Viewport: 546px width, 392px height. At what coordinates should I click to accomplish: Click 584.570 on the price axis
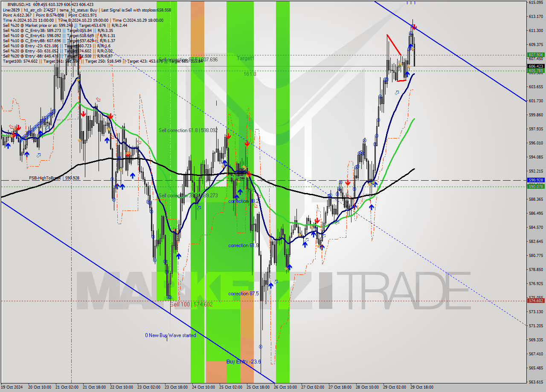click(536, 227)
